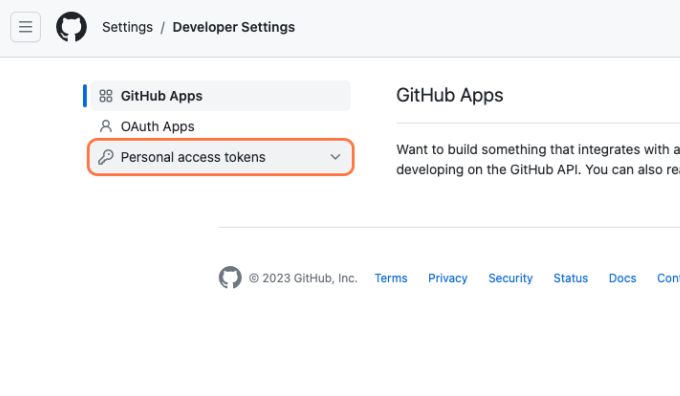Open the Terms footer link
The height and width of the screenshot is (396, 680).
point(391,278)
